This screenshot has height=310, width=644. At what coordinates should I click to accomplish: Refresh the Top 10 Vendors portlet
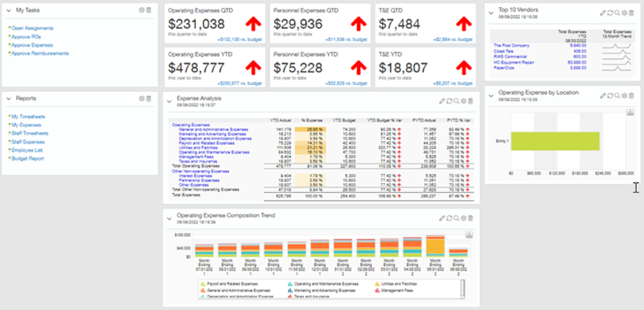click(610, 12)
